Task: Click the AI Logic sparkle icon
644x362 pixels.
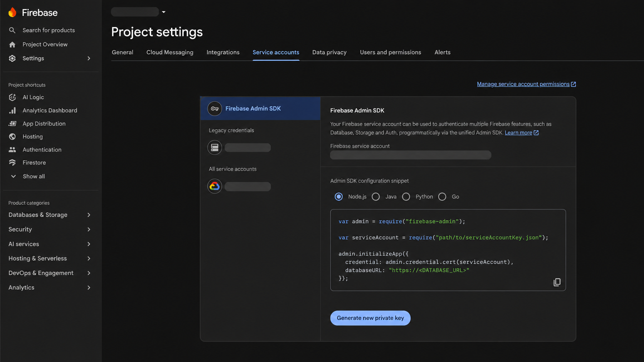Action: coord(12,97)
